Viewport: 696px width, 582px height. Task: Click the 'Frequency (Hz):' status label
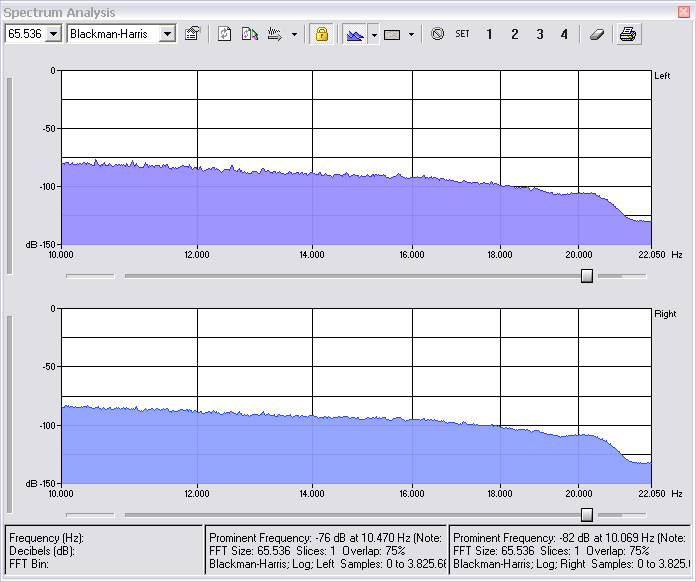(x=46, y=538)
